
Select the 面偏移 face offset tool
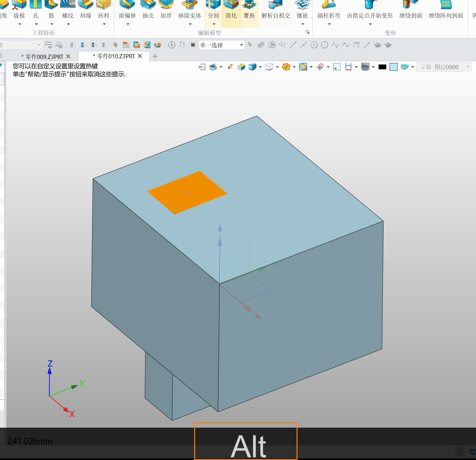click(x=127, y=10)
